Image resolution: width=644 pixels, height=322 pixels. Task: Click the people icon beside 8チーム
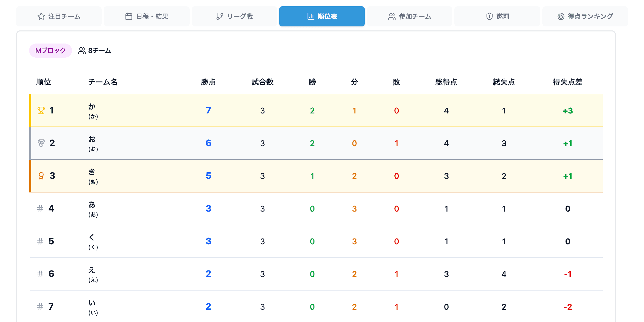(82, 51)
